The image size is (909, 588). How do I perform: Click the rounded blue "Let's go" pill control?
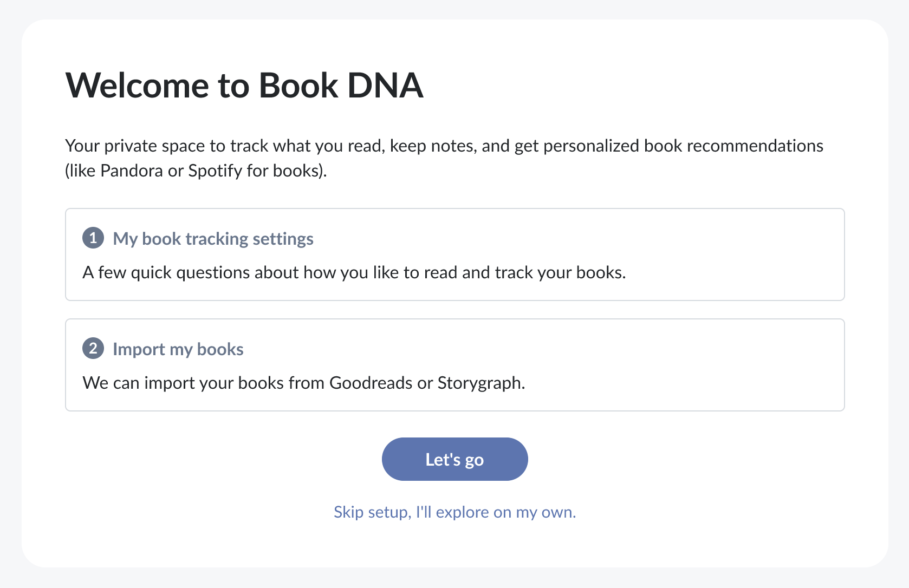point(454,459)
